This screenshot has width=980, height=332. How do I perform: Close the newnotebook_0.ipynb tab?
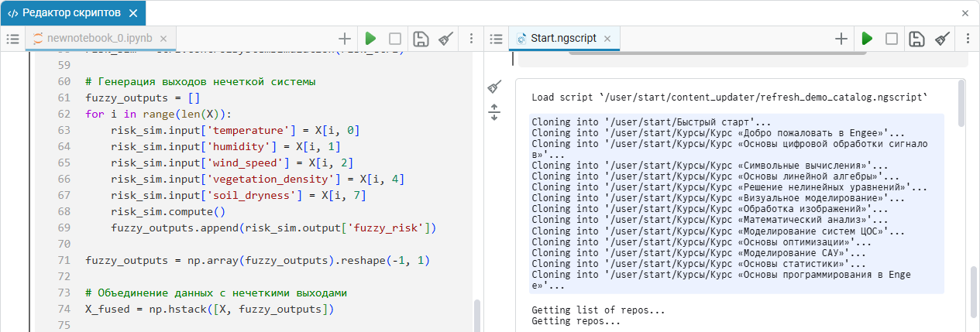pyautogui.click(x=163, y=38)
